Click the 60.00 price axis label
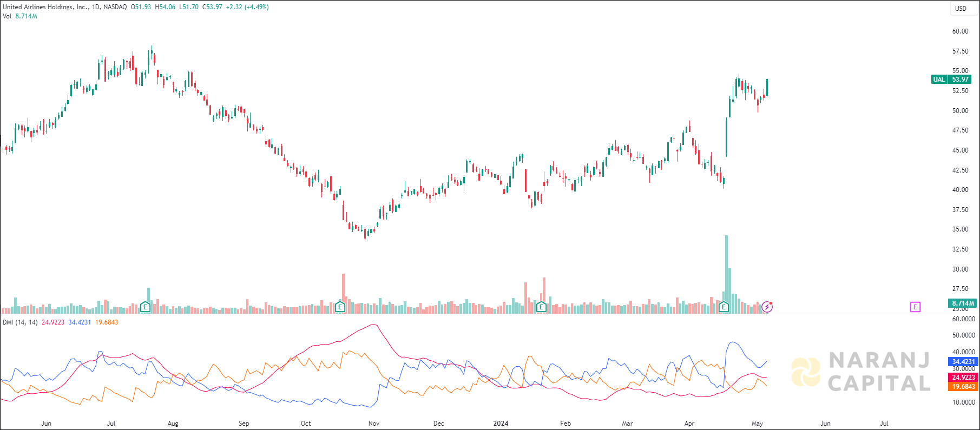 (x=961, y=31)
